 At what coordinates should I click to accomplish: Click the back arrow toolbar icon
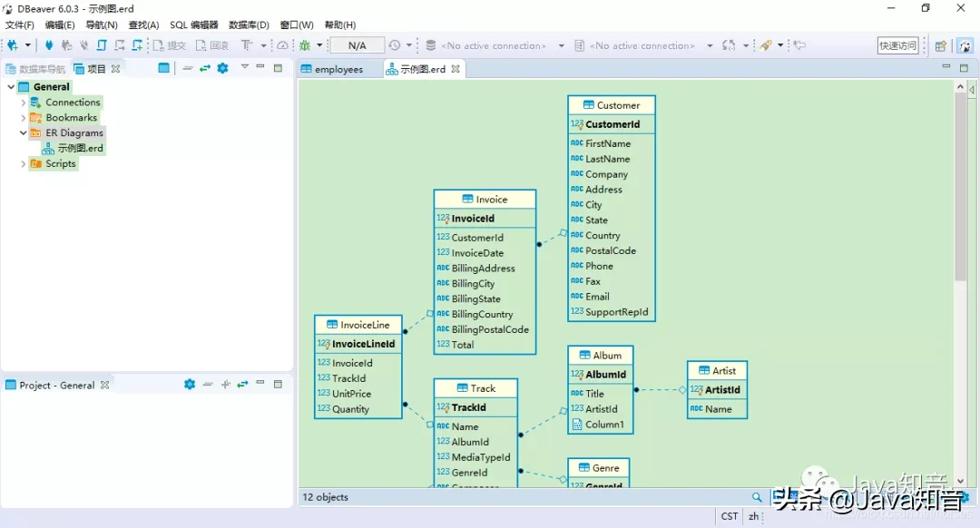pos(800,45)
